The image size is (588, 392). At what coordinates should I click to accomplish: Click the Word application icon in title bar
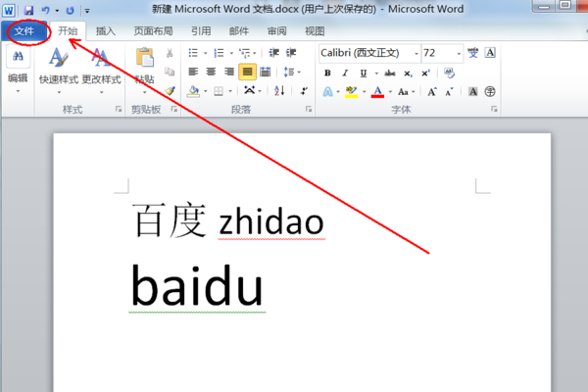click(8, 10)
